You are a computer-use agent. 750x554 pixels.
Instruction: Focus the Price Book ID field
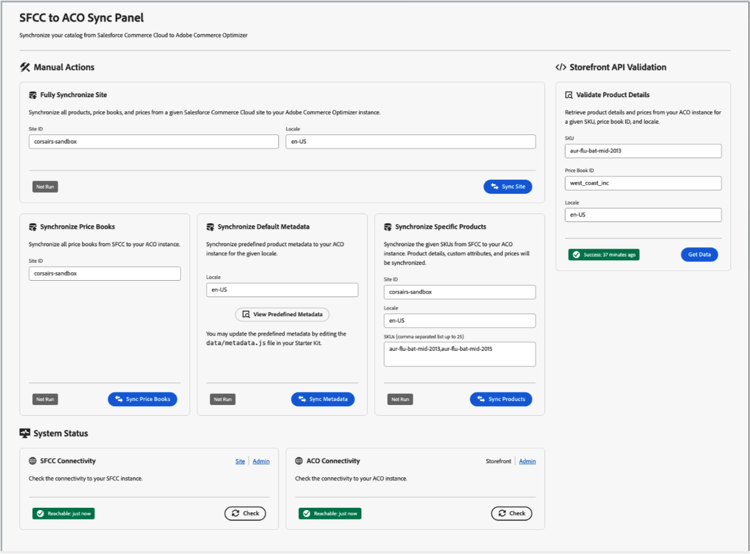[x=643, y=183]
